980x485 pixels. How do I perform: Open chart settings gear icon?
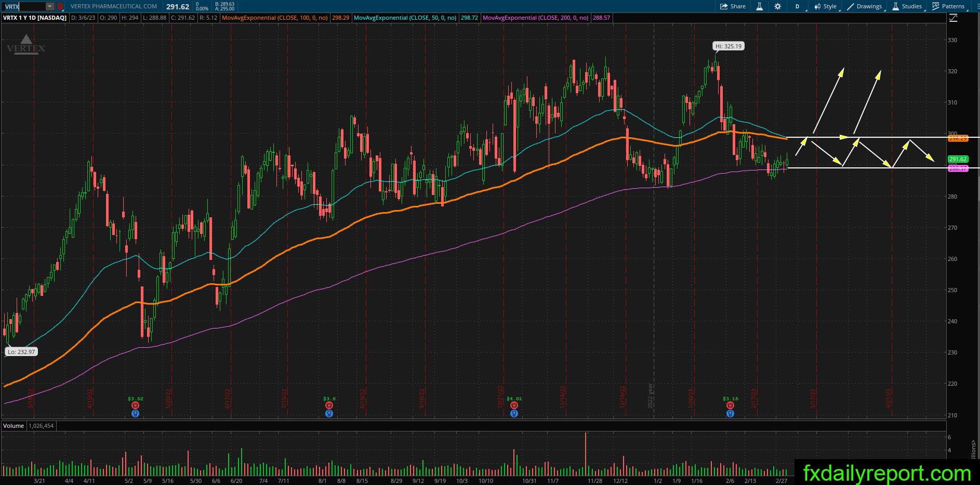(x=777, y=6)
